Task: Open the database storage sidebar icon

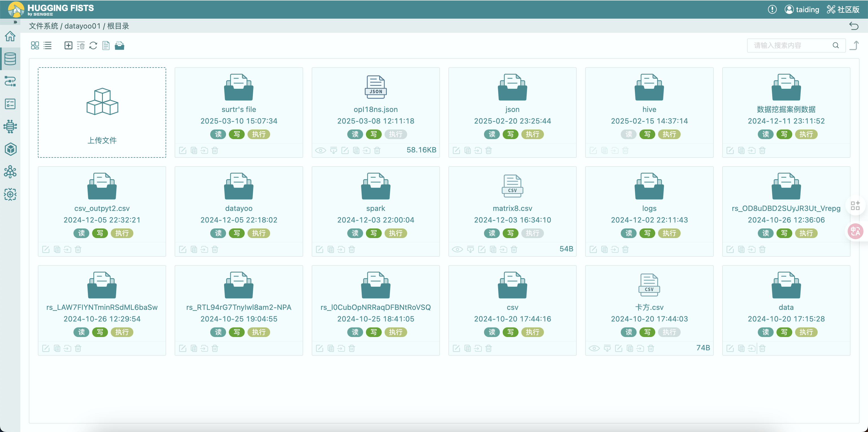Action: pos(10,59)
